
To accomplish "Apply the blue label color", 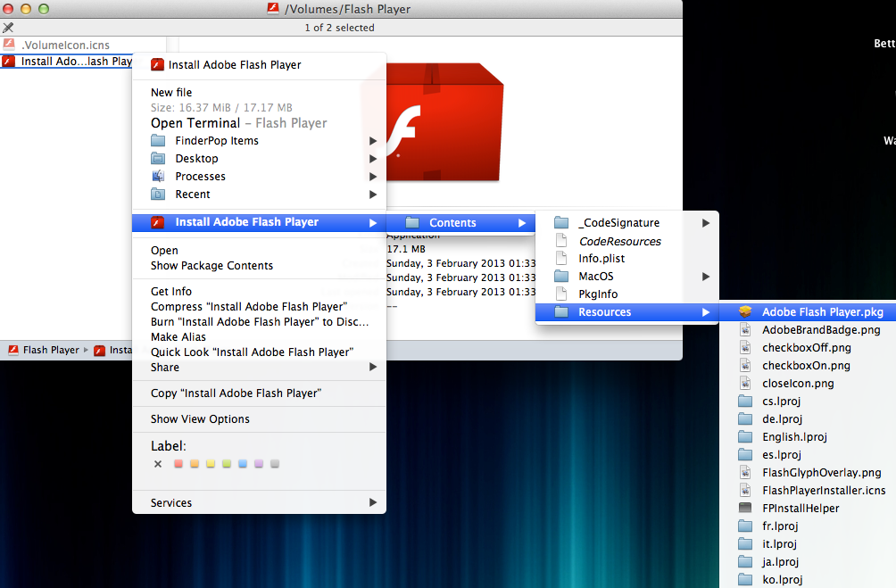I will coord(242,464).
